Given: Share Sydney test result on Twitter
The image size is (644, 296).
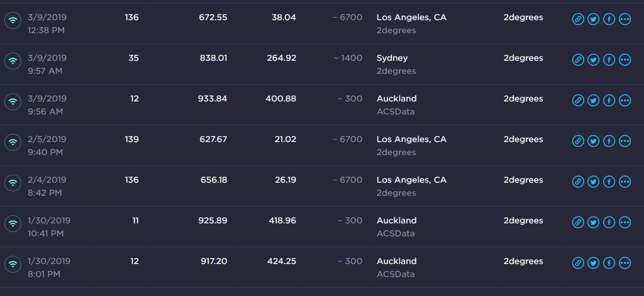Looking at the screenshot, I should pyautogui.click(x=594, y=60).
